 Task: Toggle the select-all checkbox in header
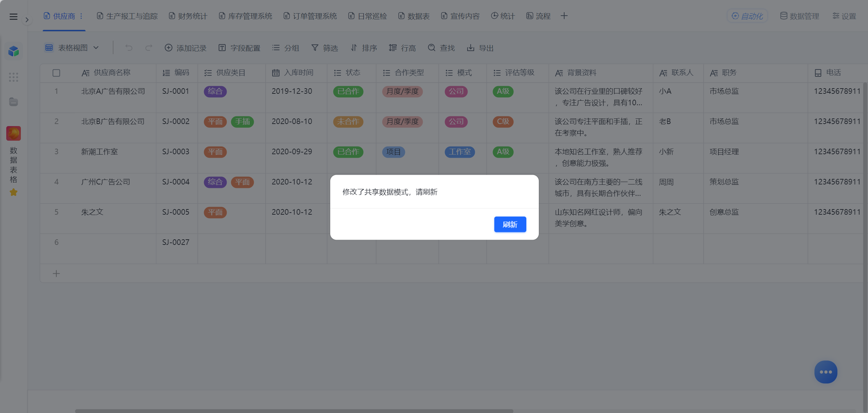click(56, 73)
